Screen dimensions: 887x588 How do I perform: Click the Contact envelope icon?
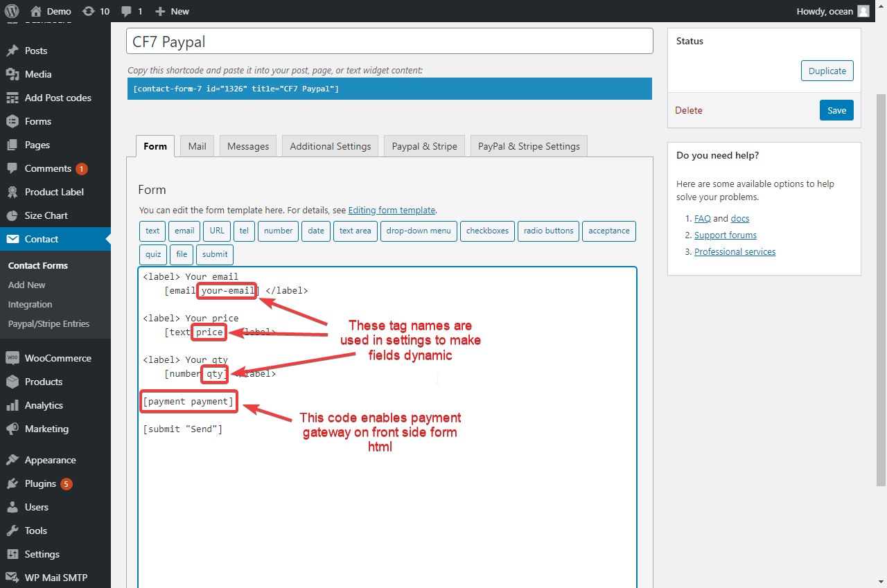(x=12, y=239)
